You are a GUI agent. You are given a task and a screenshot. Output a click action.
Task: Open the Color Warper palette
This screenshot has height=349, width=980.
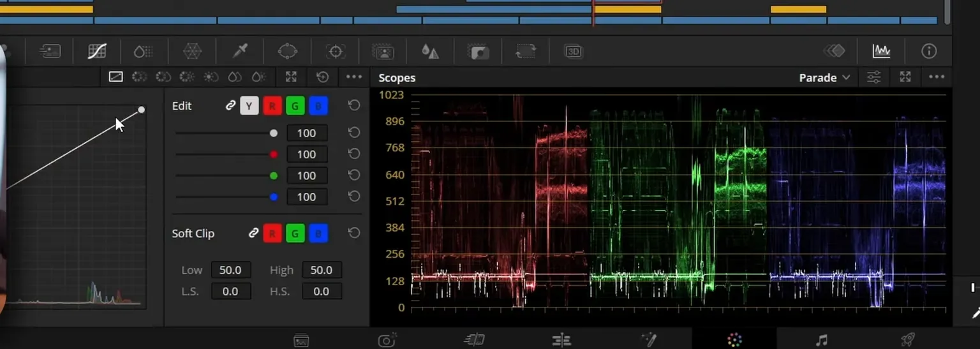click(192, 51)
